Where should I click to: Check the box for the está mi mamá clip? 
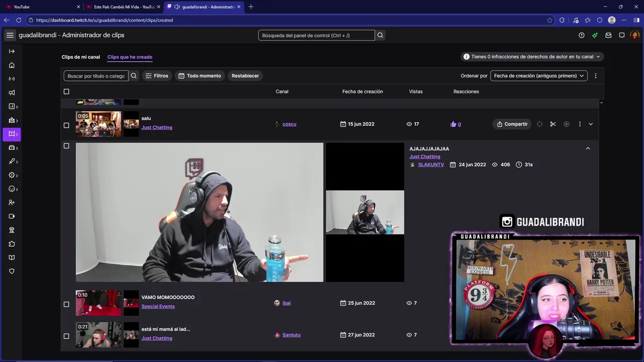66,336
